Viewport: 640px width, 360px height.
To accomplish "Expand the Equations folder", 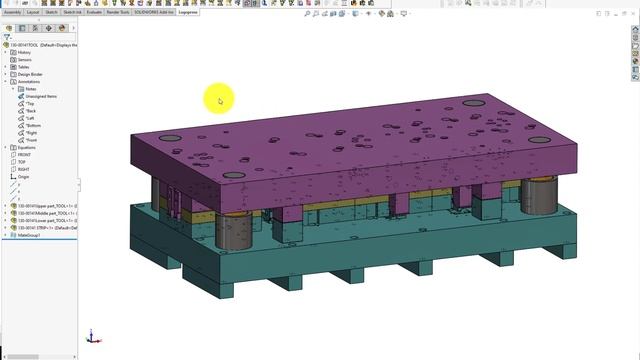I will (x=5, y=147).
